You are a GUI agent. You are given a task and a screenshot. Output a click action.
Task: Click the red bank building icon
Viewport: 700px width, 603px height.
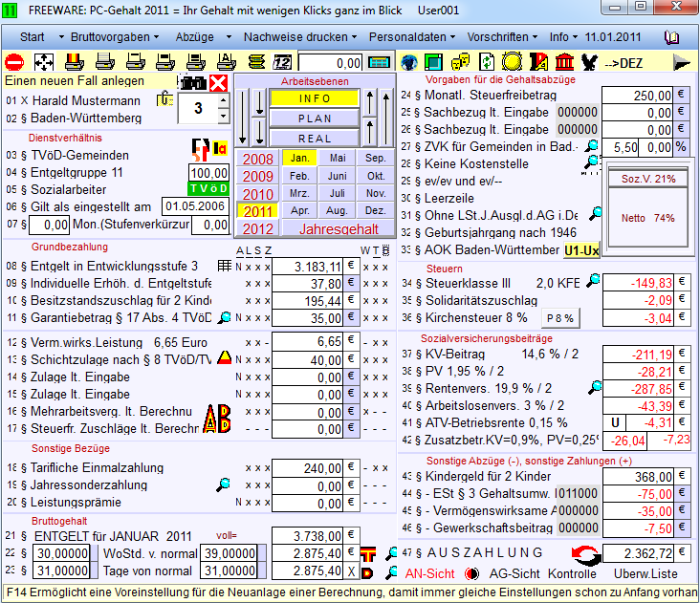[x=565, y=62]
